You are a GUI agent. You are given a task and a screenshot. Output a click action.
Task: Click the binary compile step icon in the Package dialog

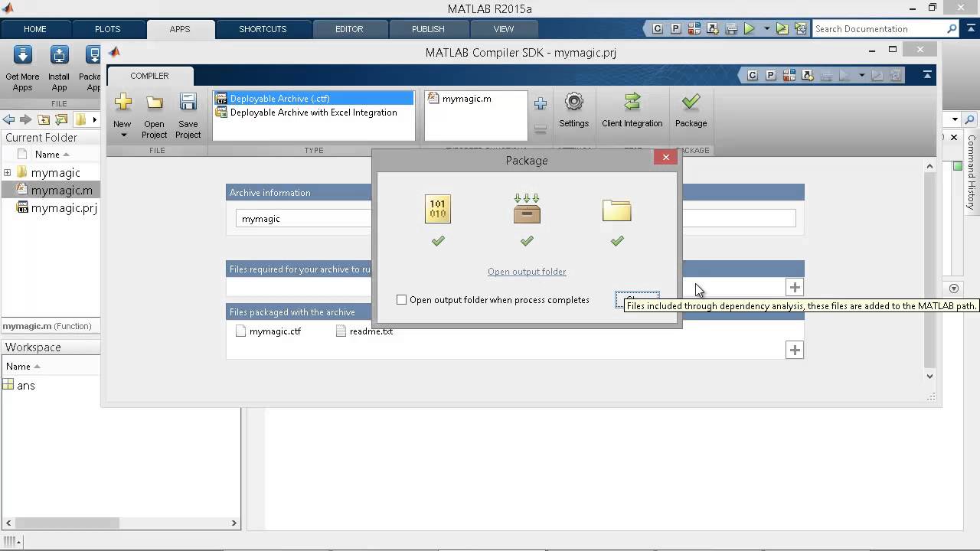(438, 209)
